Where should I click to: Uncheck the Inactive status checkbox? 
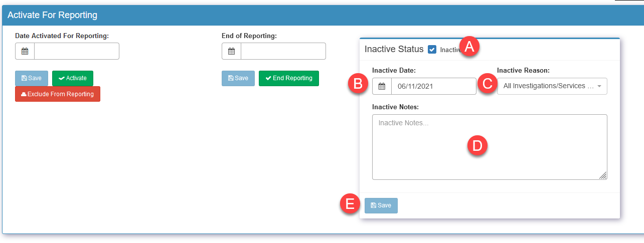point(432,50)
